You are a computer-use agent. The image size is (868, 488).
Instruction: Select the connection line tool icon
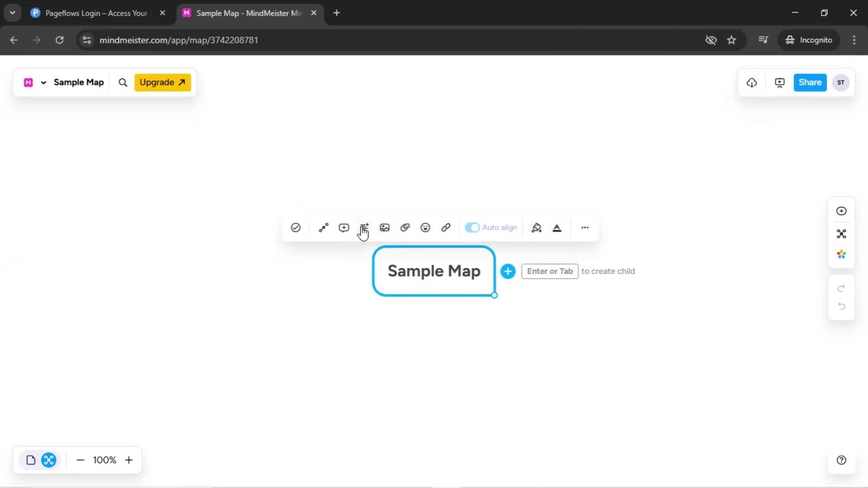pos(323,227)
